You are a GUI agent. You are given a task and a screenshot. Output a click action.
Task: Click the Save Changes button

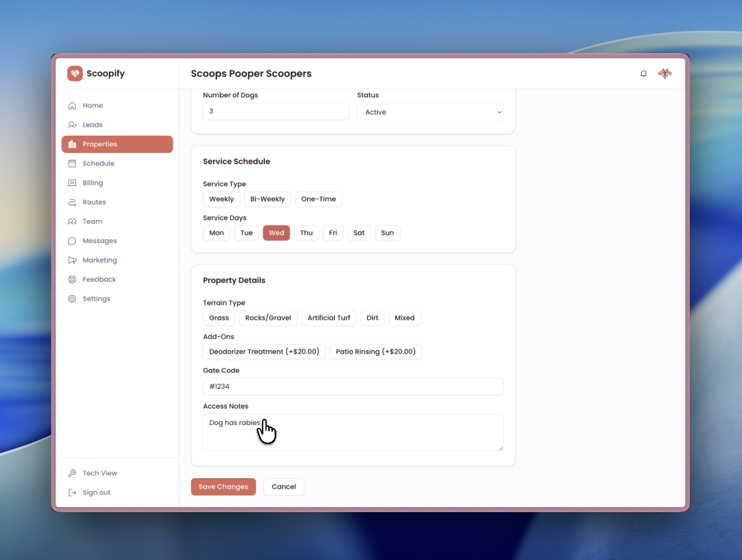[x=223, y=486]
